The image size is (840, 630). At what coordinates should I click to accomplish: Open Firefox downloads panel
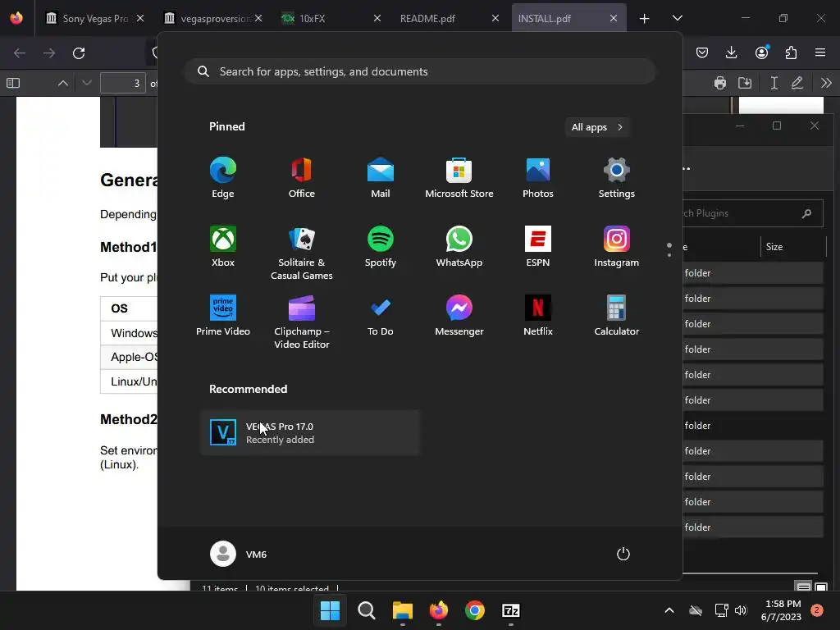click(x=731, y=52)
